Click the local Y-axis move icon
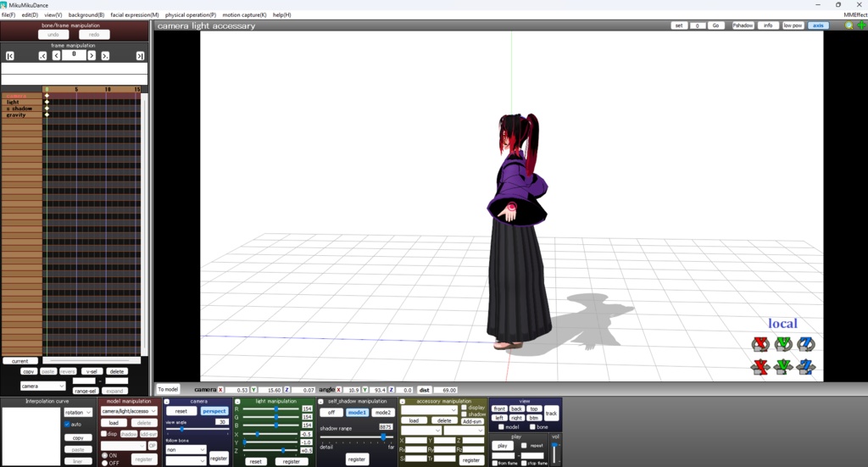The height and width of the screenshot is (467, 868). (x=783, y=366)
